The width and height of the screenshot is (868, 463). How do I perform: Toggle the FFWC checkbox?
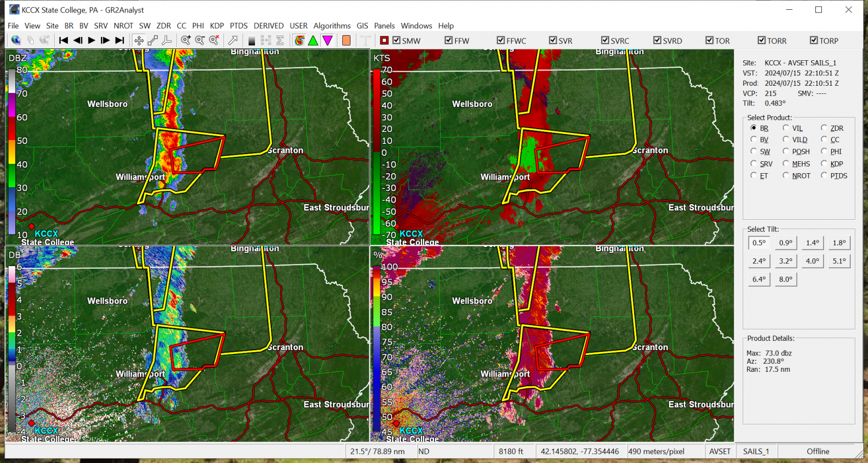[501, 40]
